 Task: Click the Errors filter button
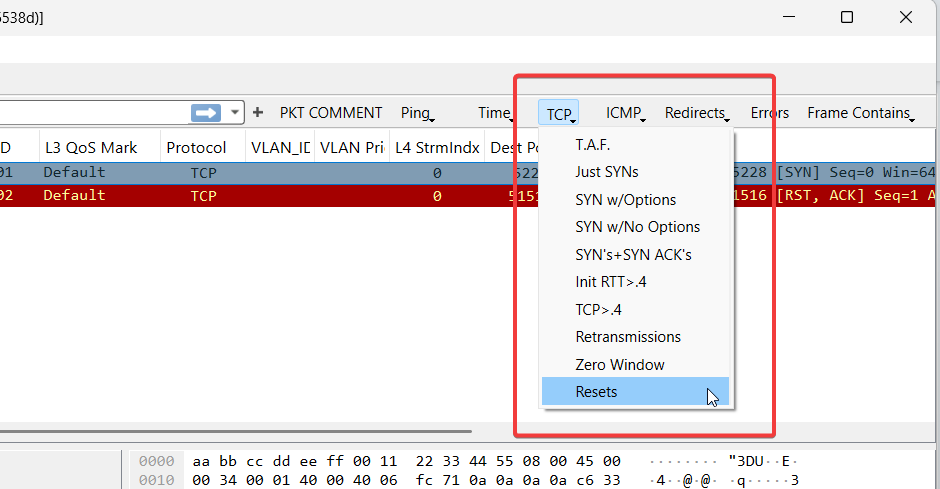pyautogui.click(x=769, y=113)
